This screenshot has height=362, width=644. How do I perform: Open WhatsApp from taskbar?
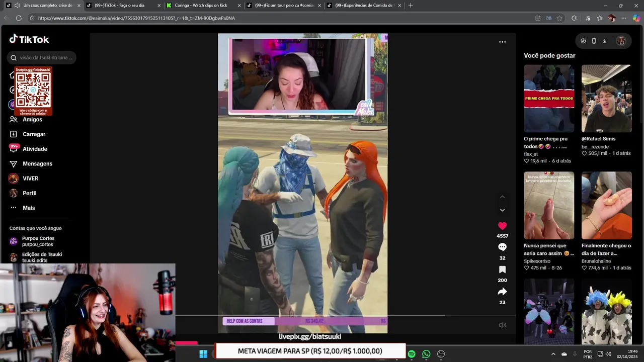[426, 354]
